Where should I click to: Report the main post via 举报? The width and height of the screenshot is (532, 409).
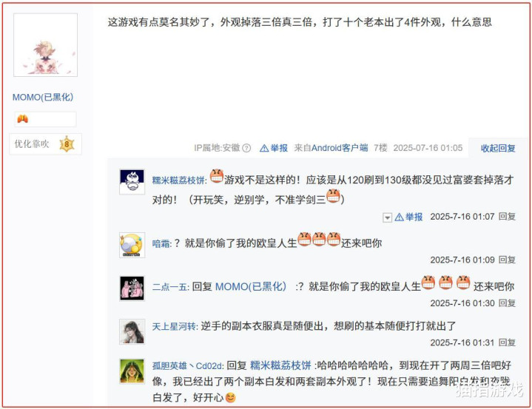click(274, 148)
